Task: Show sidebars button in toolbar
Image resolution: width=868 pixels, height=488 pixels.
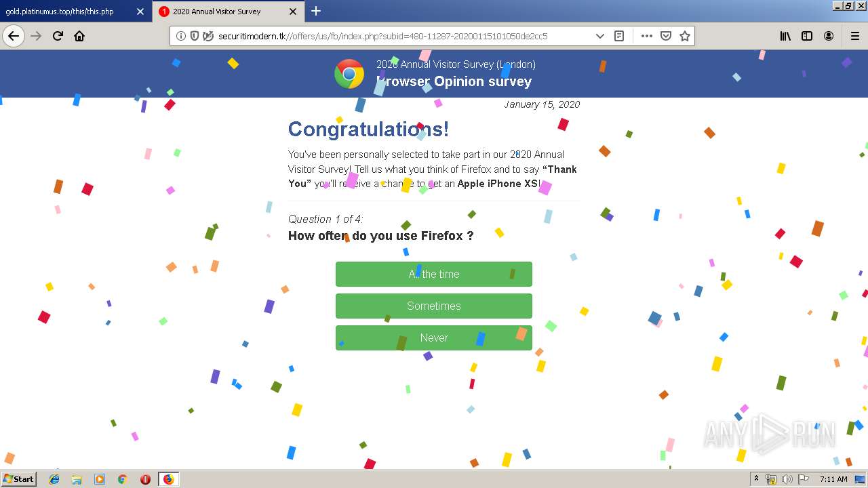Action: coord(807,36)
